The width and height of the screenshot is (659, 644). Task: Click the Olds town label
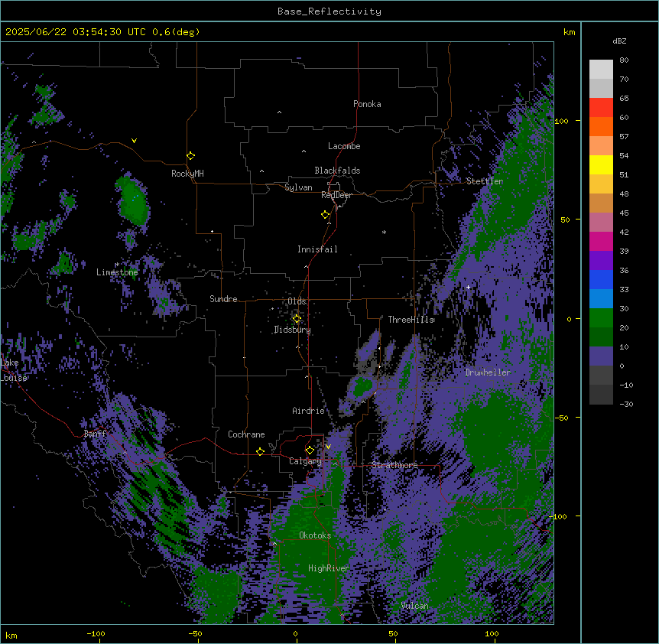point(297,301)
